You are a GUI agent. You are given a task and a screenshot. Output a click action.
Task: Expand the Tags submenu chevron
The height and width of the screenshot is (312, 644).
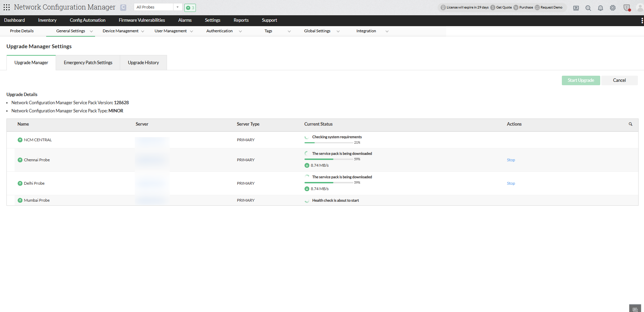pos(289,31)
